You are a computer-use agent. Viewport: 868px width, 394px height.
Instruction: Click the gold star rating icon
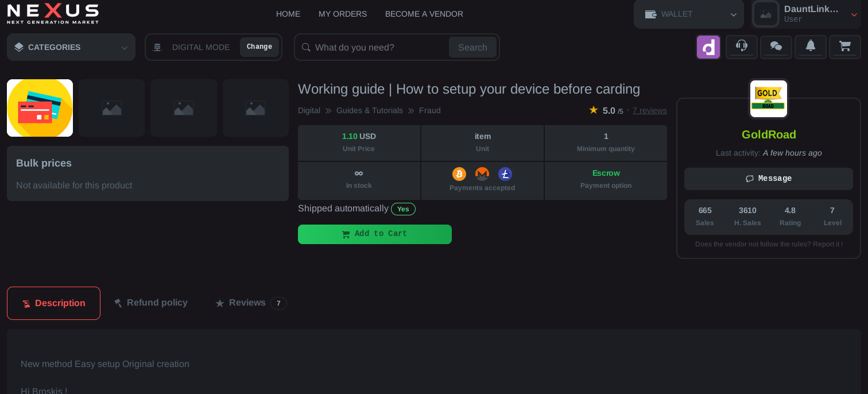594,110
